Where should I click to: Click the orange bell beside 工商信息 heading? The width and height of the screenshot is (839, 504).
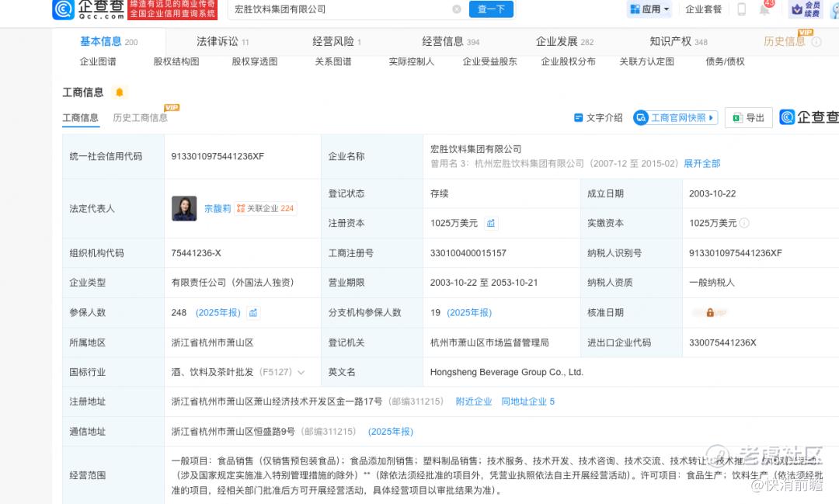(120, 92)
